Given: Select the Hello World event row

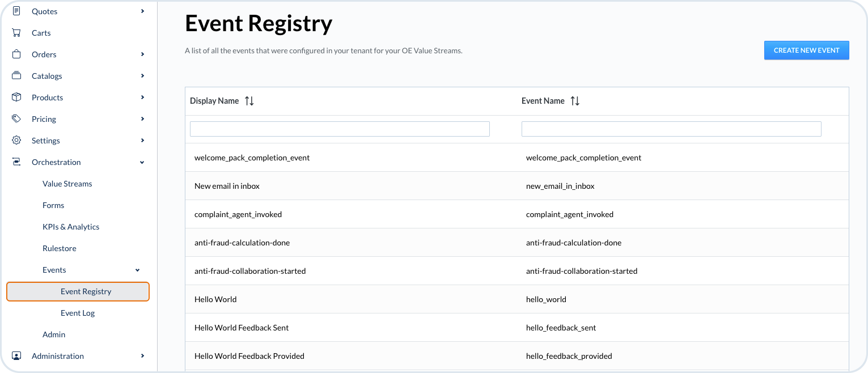Looking at the screenshot, I should point(215,299).
